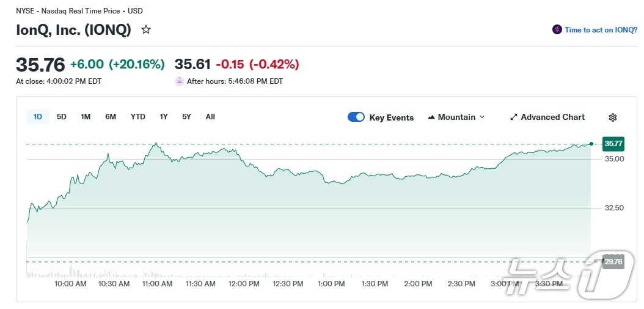Open chart settings gear icon
This screenshot has height=309, width=644.
pyautogui.click(x=613, y=117)
